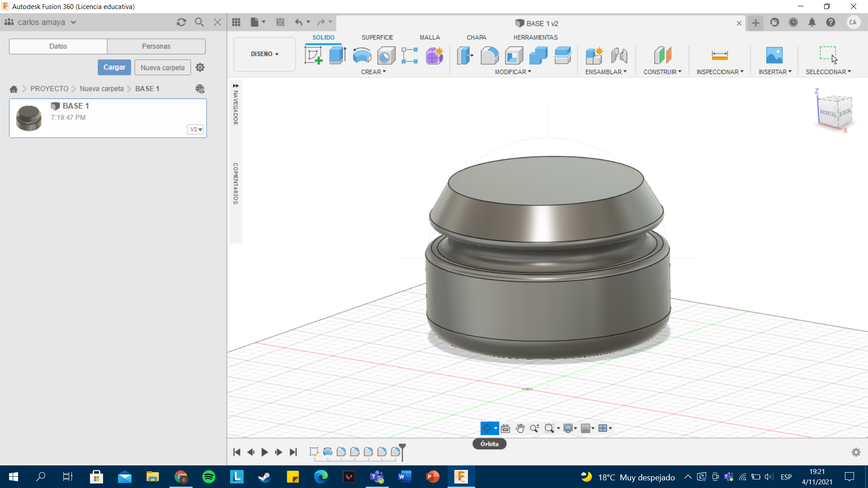This screenshot has height=488, width=868.
Task: Select the Fillet tool
Action: [x=490, y=56]
